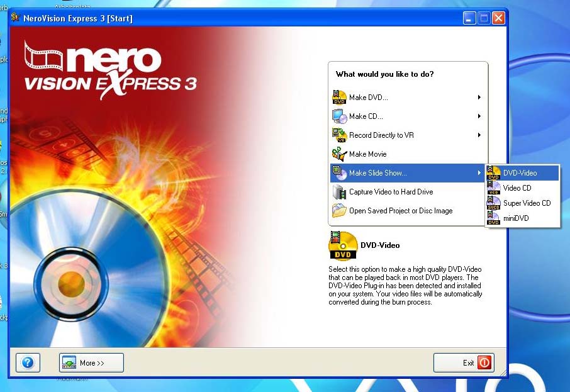Click the red power icon on Exit

point(484,362)
